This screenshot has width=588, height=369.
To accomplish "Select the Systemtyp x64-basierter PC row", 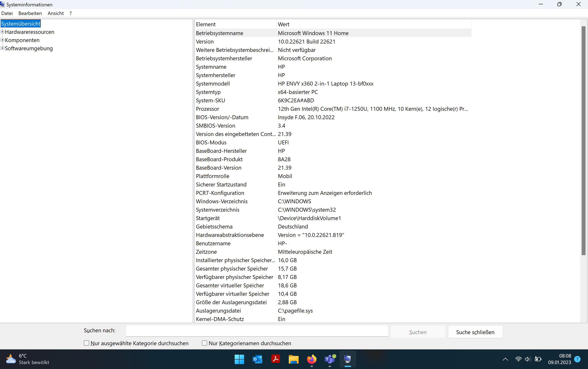I will point(333,92).
